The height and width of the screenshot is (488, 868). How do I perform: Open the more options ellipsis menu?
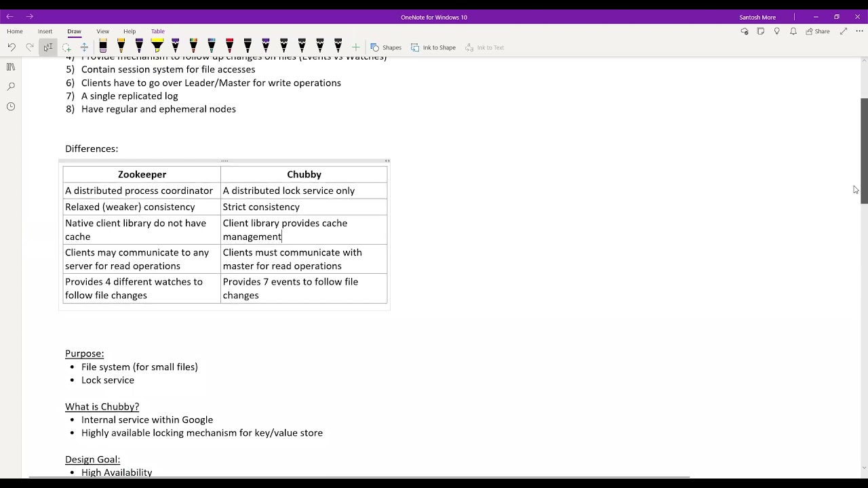(859, 31)
